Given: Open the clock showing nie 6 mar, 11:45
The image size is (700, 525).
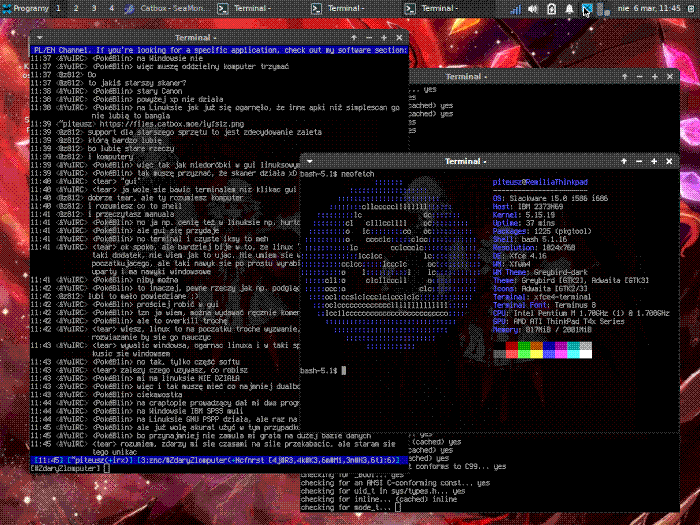Looking at the screenshot, I should (x=649, y=8).
